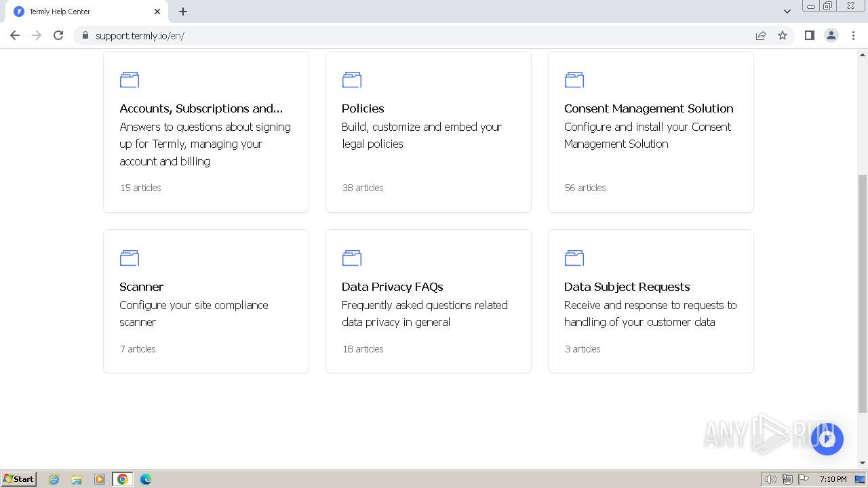Select the Termly Help Center tab
The width and height of the screenshot is (868, 488).
tap(81, 12)
